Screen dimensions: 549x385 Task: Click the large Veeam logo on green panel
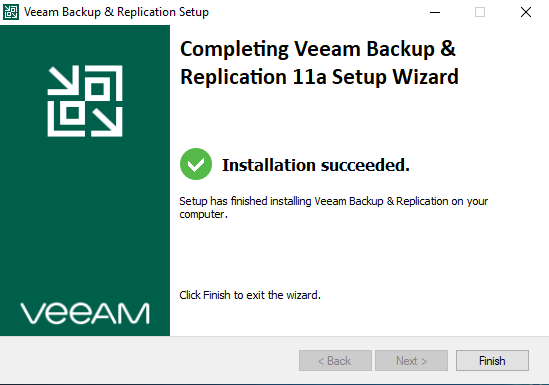click(85, 101)
